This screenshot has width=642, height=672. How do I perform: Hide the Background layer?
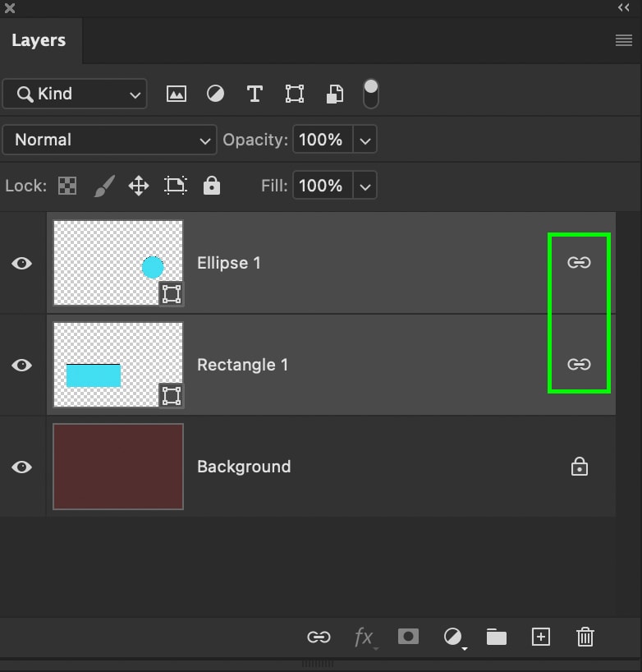(x=22, y=467)
